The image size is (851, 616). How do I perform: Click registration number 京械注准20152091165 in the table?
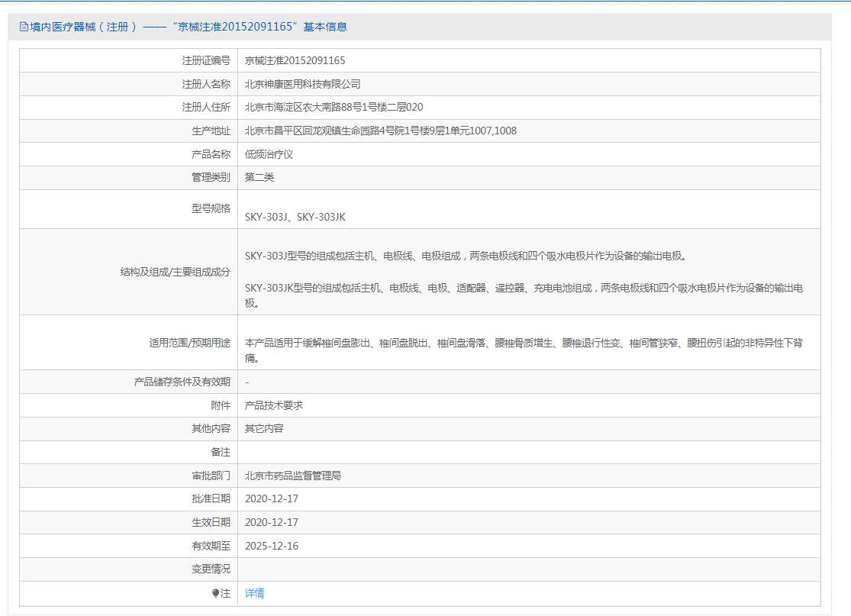(x=295, y=60)
